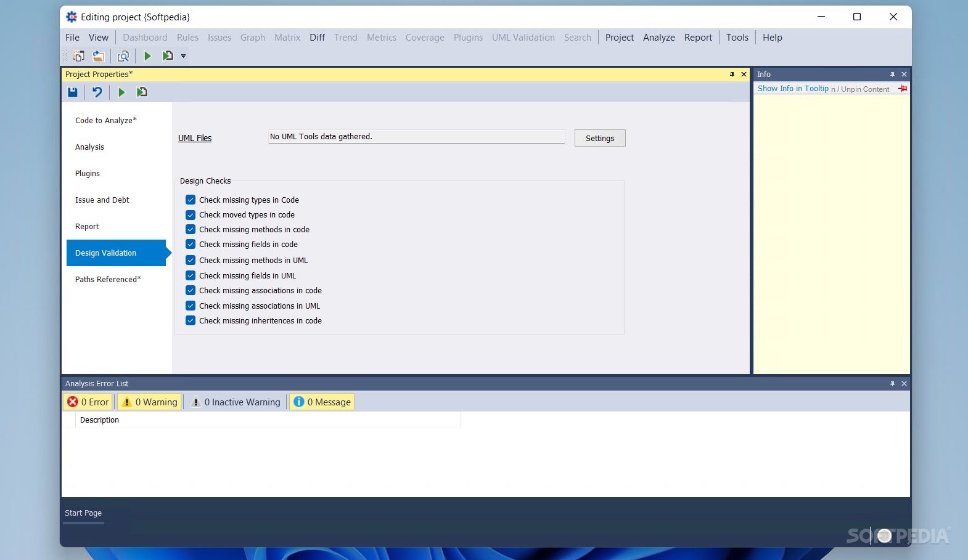This screenshot has width=968, height=560.
Task: Click the Open Project folder icon
Action: pos(98,56)
